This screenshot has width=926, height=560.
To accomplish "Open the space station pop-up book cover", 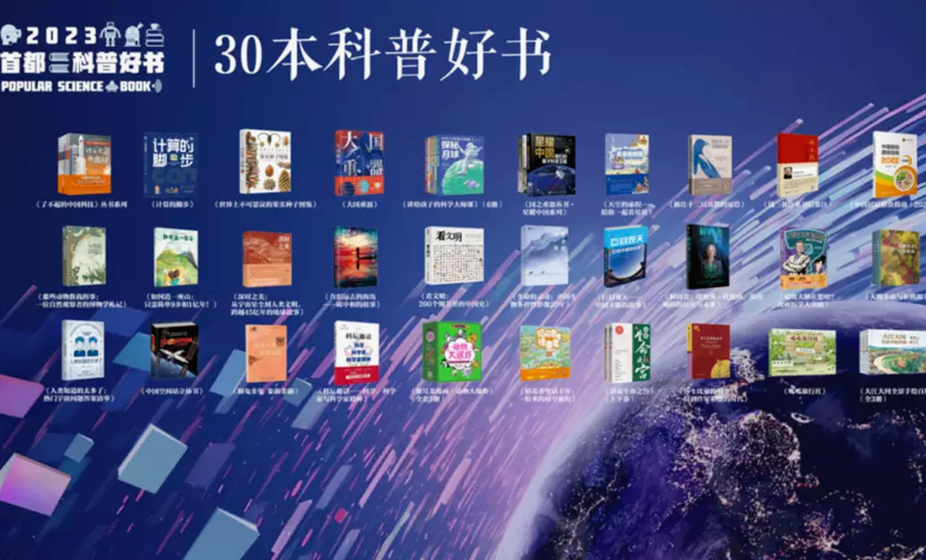I will click(x=174, y=351).
